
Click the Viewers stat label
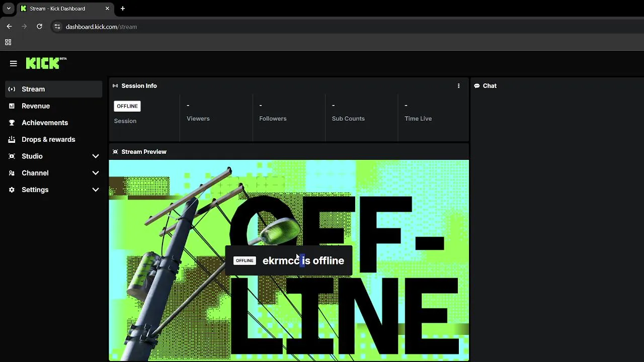(198, 119)
